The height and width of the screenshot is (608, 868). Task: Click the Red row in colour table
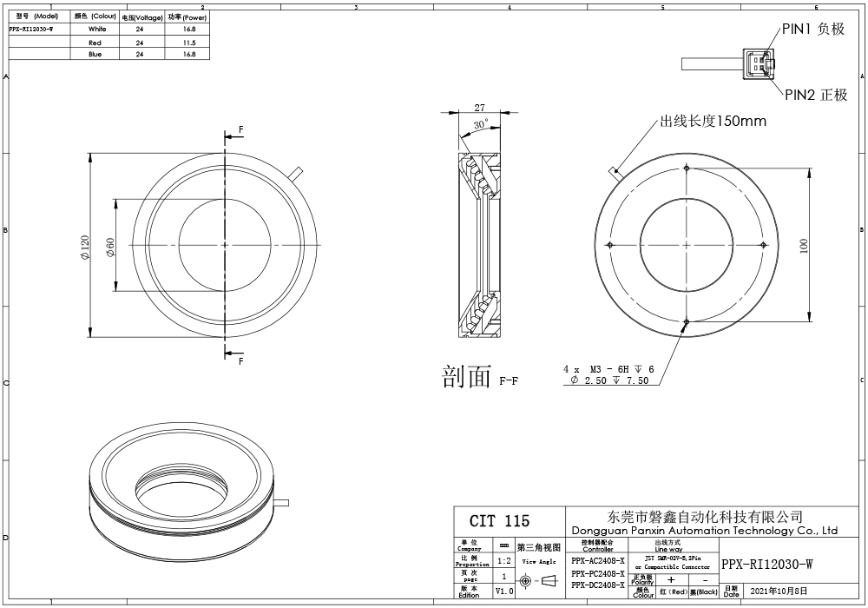tap(95, 42)
